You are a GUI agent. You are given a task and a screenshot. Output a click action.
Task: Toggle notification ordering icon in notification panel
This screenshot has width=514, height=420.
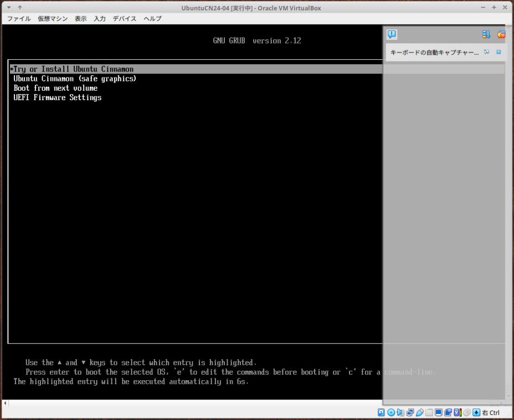[486, 34]
